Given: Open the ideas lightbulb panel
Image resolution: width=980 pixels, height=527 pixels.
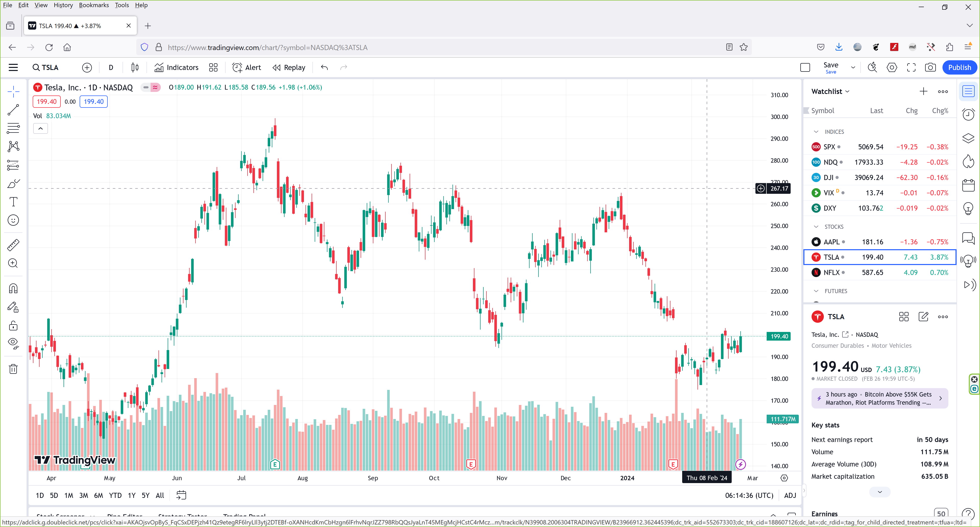Looking at the screenshot, I should click(x=968, y=209).
